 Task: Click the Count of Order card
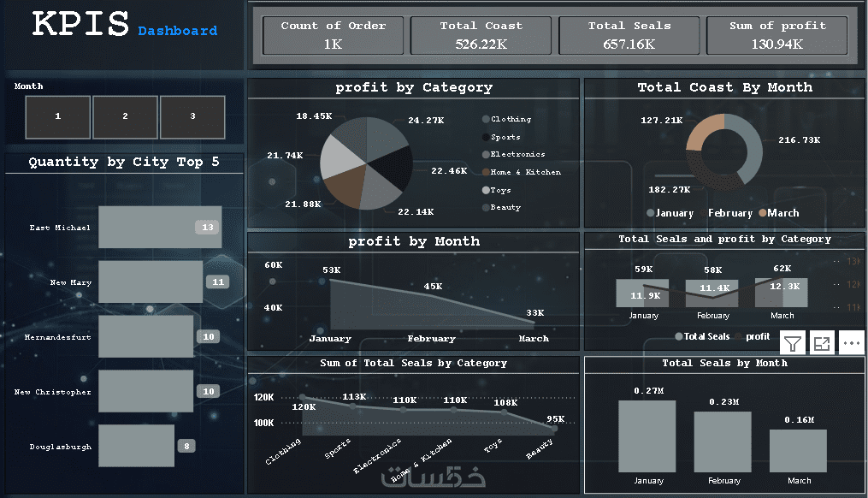[x=333, y=35]
